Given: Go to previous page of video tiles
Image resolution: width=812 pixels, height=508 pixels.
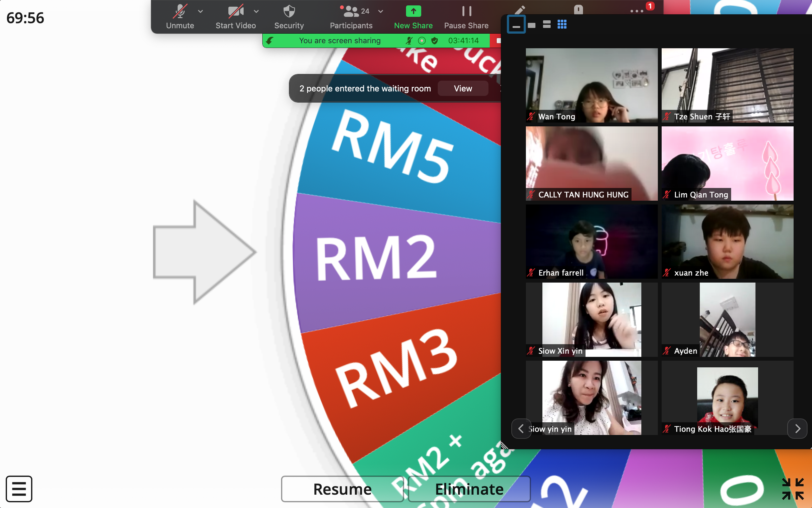Looking at the screenshot, I should tap(521, 428).
